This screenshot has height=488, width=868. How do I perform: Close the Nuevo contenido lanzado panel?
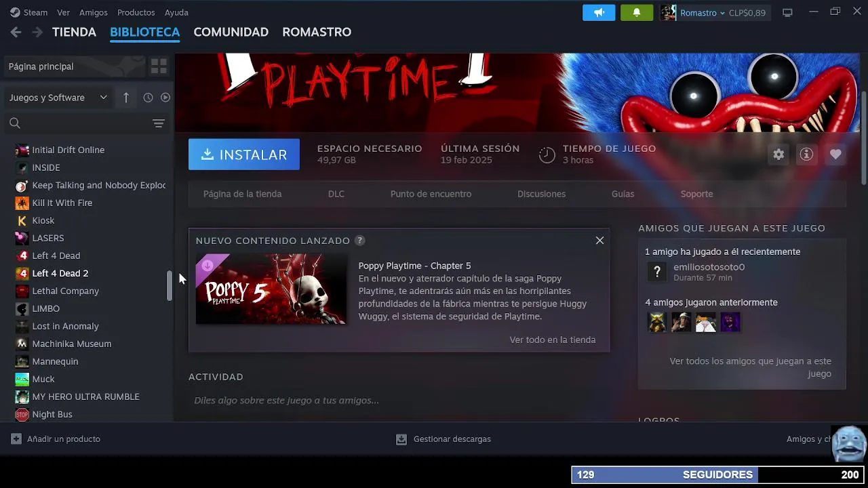(x=599, y=241)
